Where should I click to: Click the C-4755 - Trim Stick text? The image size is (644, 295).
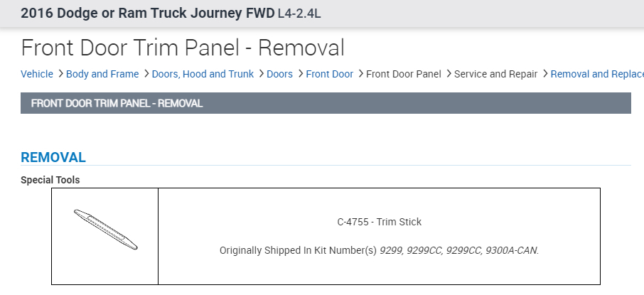click(379, 222)
